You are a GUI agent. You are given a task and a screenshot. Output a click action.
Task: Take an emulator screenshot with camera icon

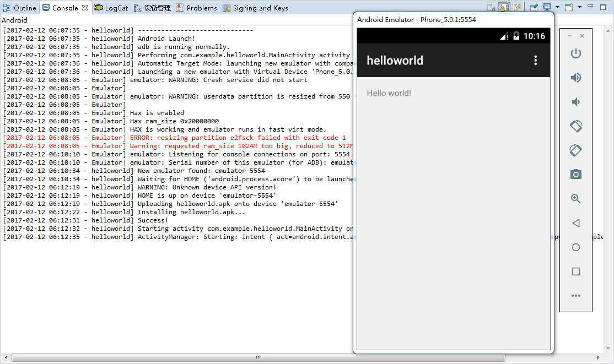(x=575, y=174)
